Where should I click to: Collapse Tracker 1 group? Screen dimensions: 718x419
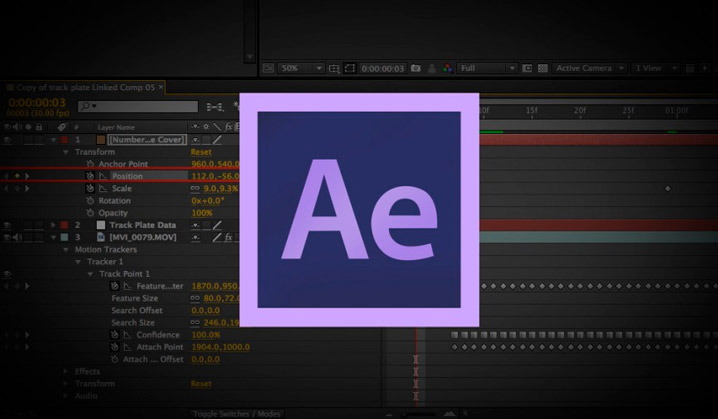click(x=78, y=261)
